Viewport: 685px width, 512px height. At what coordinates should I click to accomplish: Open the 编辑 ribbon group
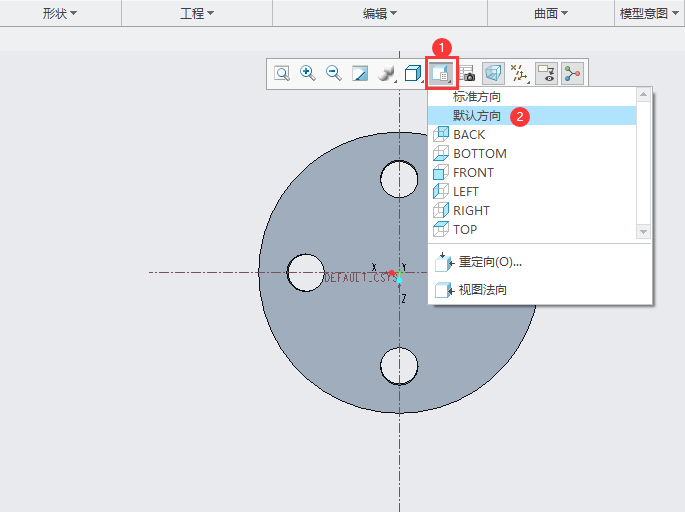pyautogui.click(x=379, y=13)
